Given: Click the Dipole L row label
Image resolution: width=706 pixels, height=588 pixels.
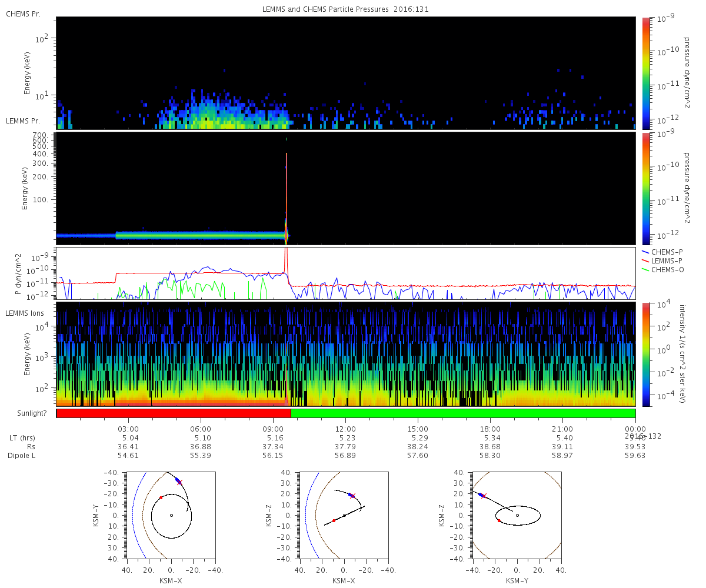Looking at the screenshot, I should tap(24, 456).
